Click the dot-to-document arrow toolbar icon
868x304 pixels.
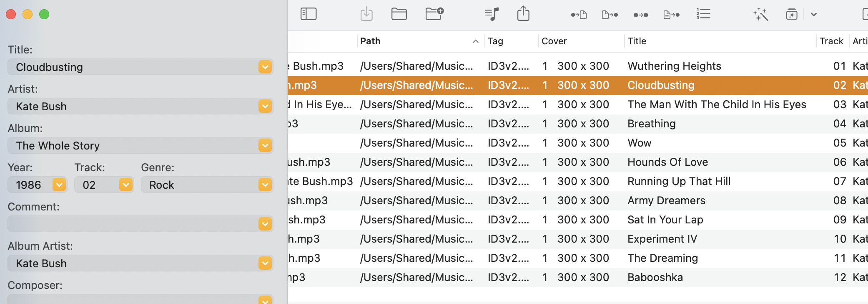pyautogui.click(x=579, y=15)
